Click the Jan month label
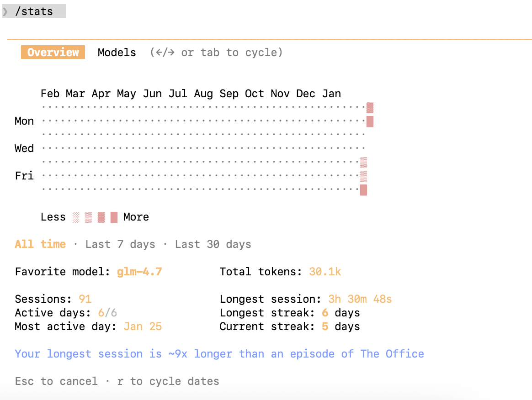The width and height of the screenshot is (532, 400). (331, 94)
